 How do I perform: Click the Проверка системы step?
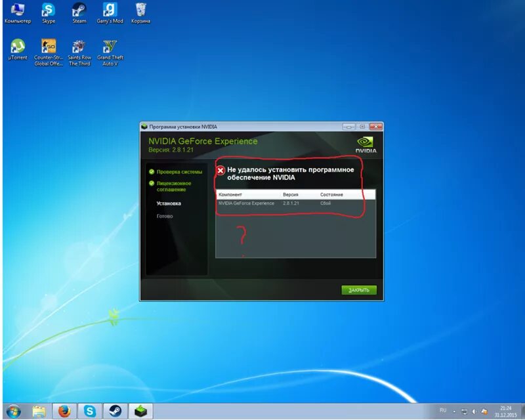(179, 172)
